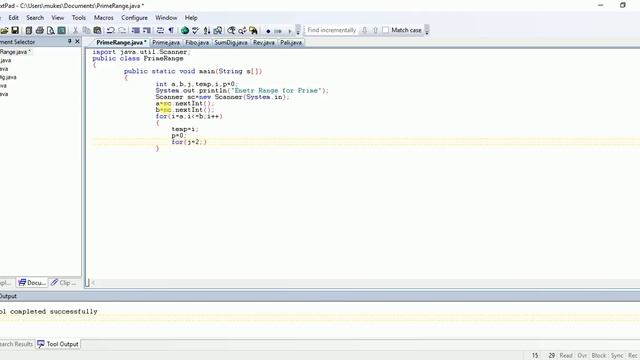This screenshot has height=360, width=640.
Task: Open the Replace dialog icon
Action: tap(242, 31)
